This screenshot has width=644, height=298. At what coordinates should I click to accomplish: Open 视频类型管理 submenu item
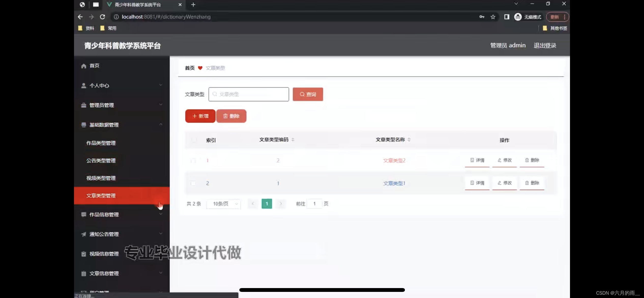(122, 178)
